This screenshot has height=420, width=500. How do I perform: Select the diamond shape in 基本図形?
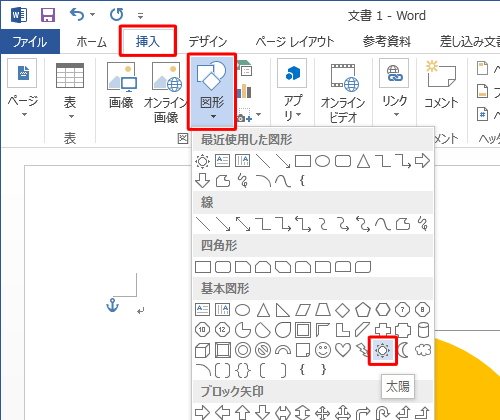342,310
